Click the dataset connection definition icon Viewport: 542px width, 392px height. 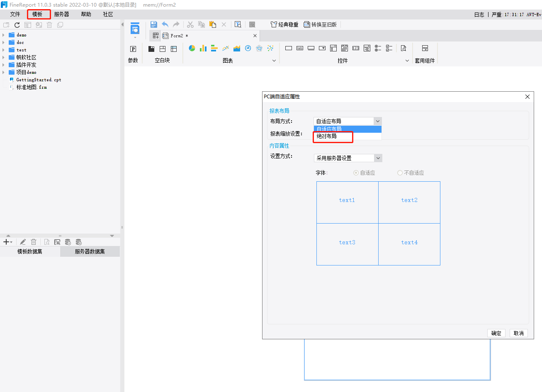[57, 242]
